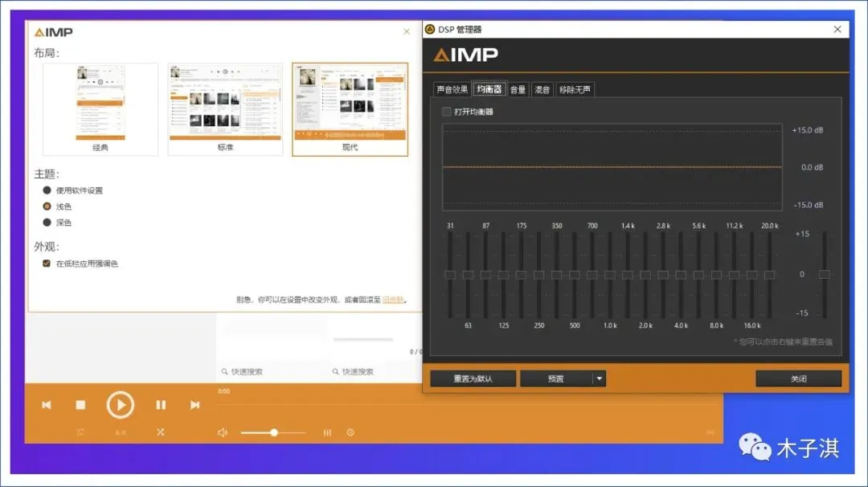The height and width of the screenshot is (487, 868).
Task: Click the 175 Hz equalizer band slider
Action: [521, 275]
